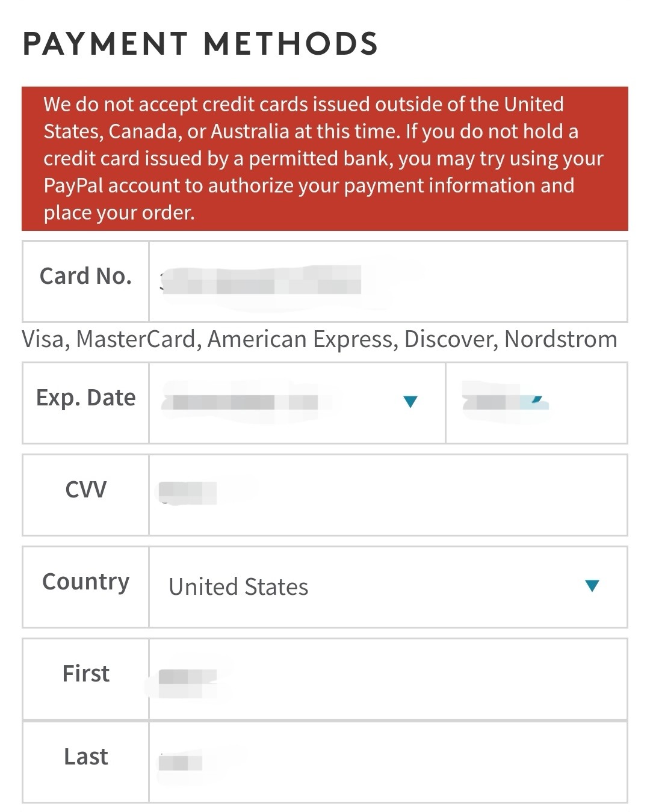
Task: Select the United States country field
Action: click(388, 587)
